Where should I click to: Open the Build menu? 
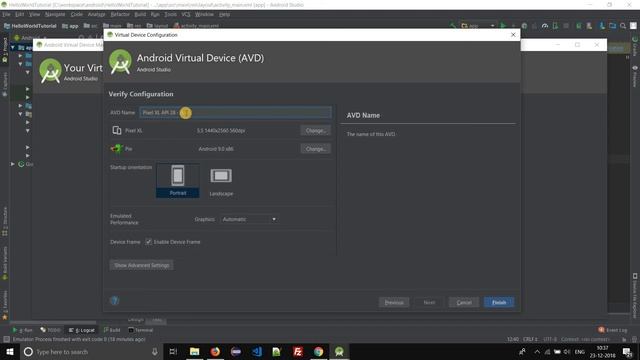(140, 14)
